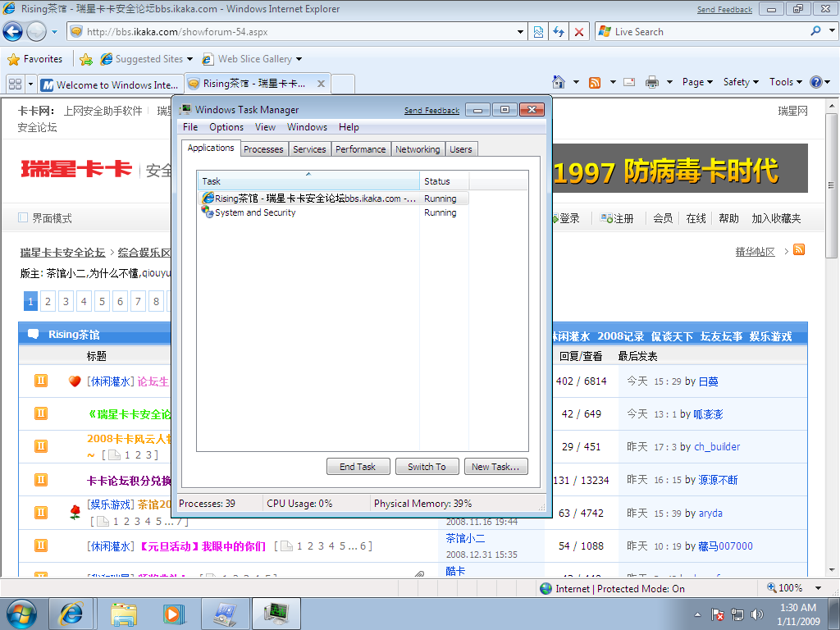
Task: Click the volume speaker icon in tray
Action: tap(756, 614)
